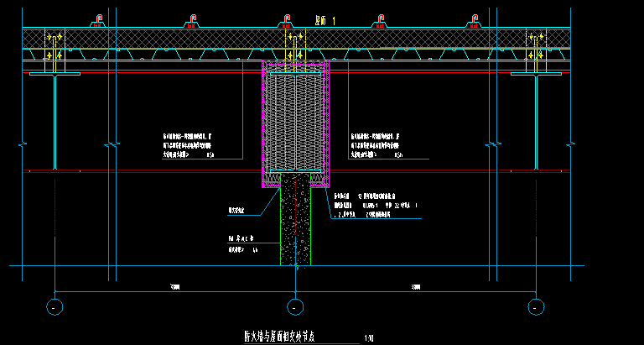Screen dimensions: 644x345
Task: Select the leftmost red roof clip fastener
Action: pos(99,20)
